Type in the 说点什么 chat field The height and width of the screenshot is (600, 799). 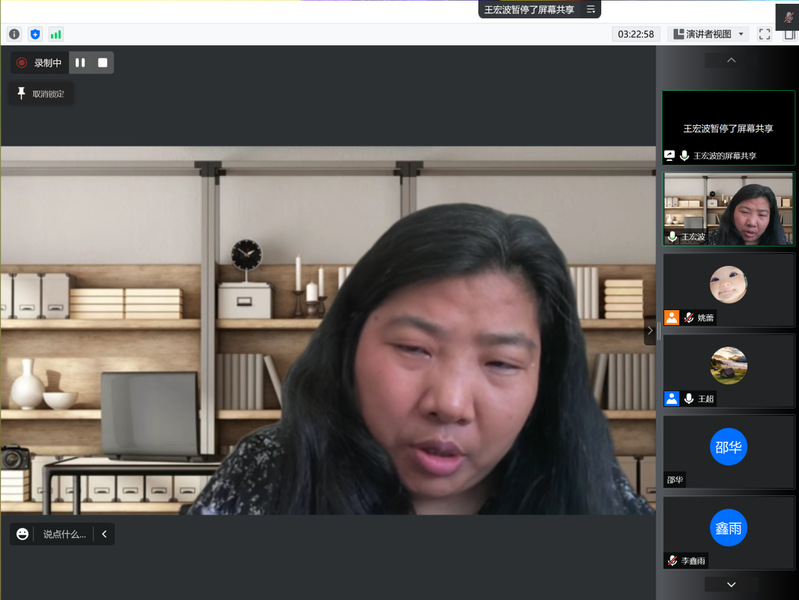click(x=64, y=534)
